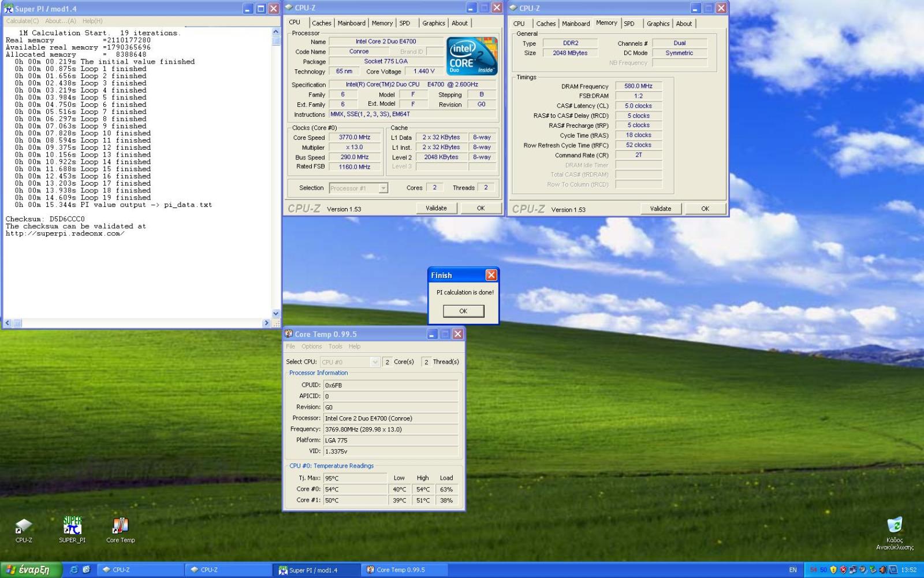Image resolution: width=924 pixels, height=578 pixels.
Task: Open the Core Temp desktop shortcut
Action: click(120, 531)
